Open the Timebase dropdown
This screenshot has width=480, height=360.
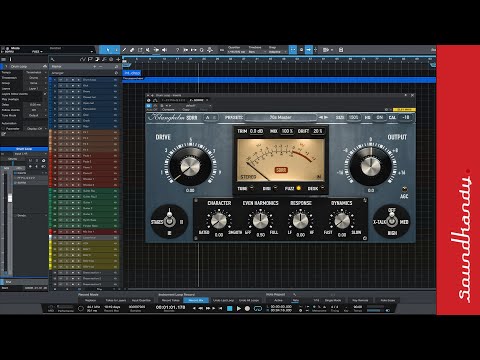[x=257, y=52]
